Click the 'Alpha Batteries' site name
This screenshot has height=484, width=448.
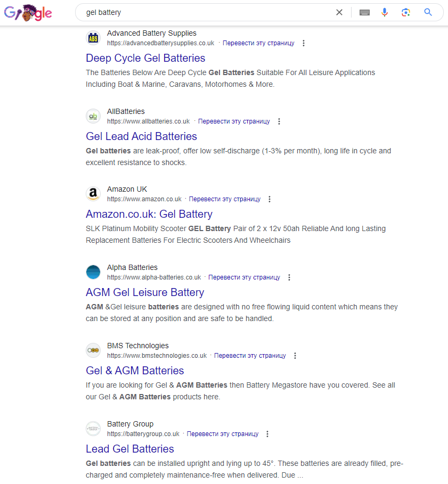[x=132, y=267]
